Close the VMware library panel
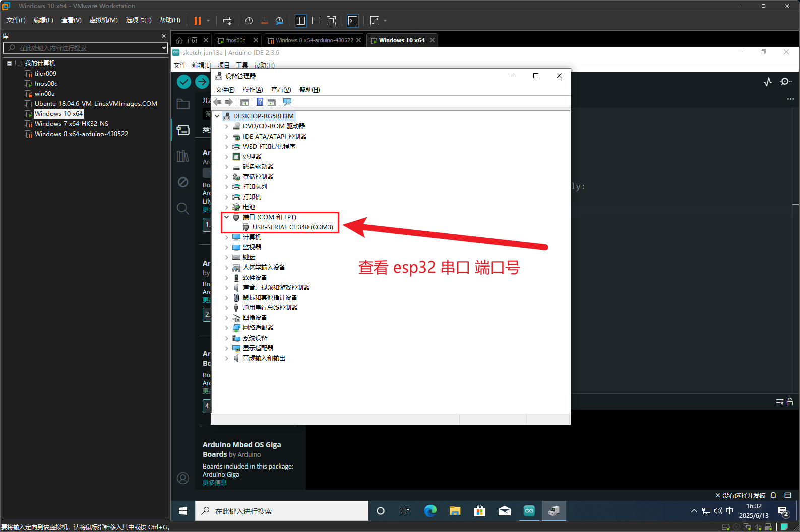The height and width of the screenshot is (532, 800). pyautogui.click(x=164, y=36)
